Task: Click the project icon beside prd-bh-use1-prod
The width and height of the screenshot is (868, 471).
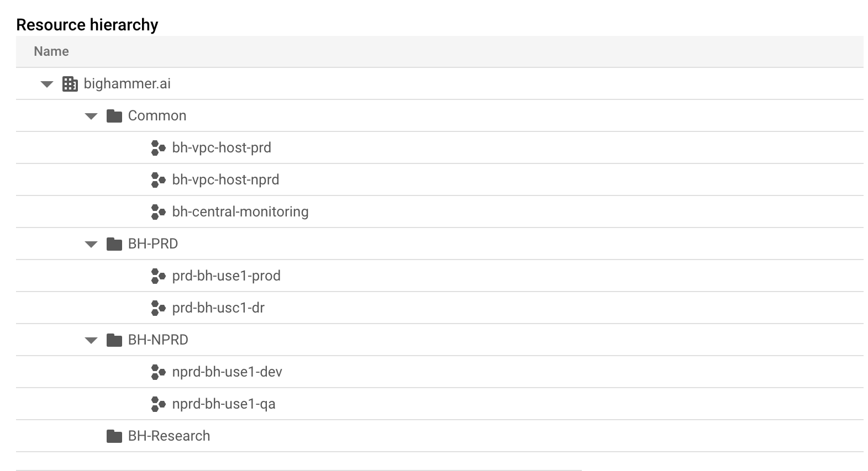Action: click(157, 276)
